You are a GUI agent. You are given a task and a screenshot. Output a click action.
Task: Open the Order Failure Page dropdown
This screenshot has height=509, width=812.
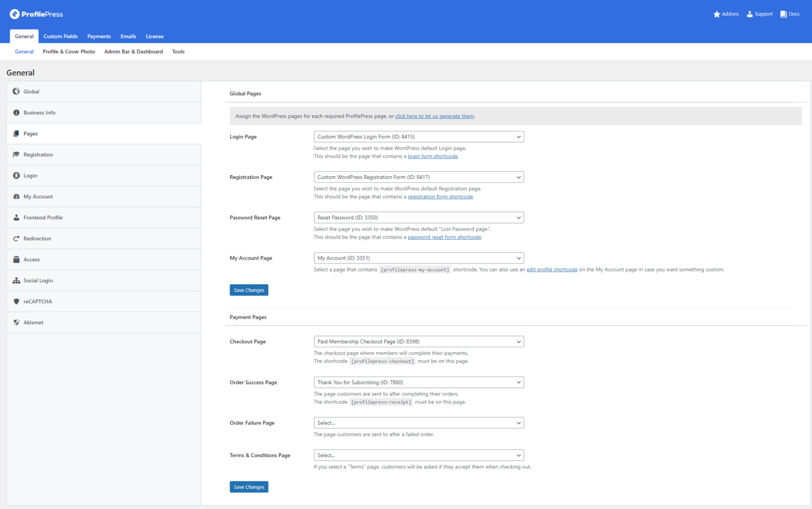click(419, 423)
